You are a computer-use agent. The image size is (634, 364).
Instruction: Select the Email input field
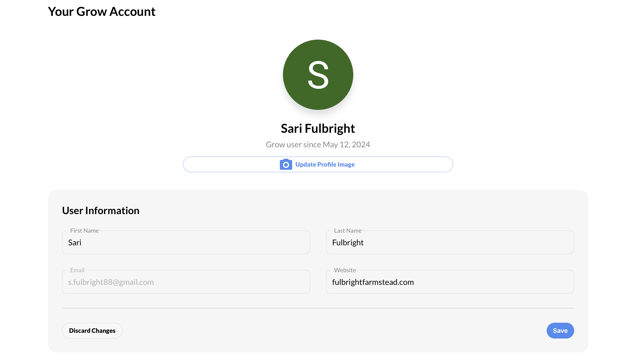pos(186,282)
